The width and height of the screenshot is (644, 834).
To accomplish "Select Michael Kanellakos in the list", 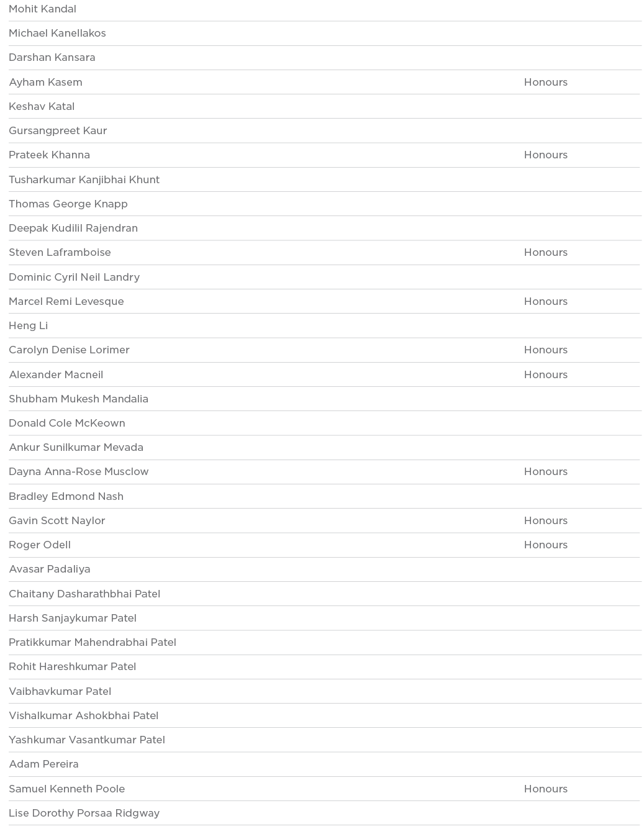I will pyautogui.click(x=57, y=34).
